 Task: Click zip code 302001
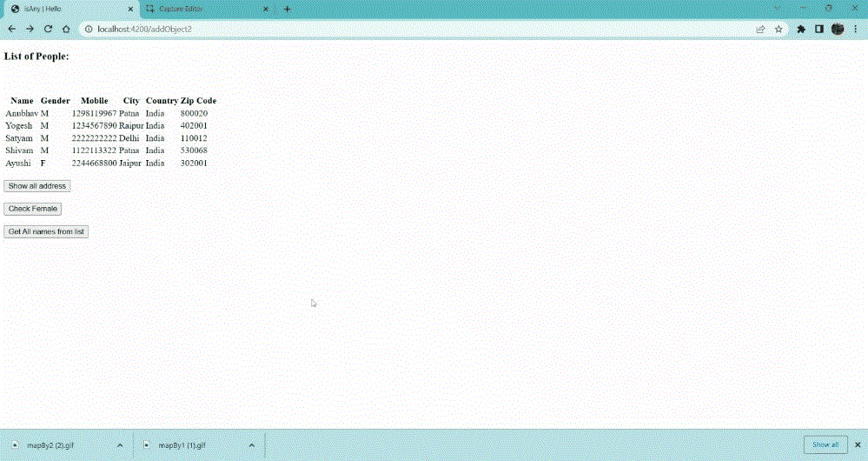[194, 163]
